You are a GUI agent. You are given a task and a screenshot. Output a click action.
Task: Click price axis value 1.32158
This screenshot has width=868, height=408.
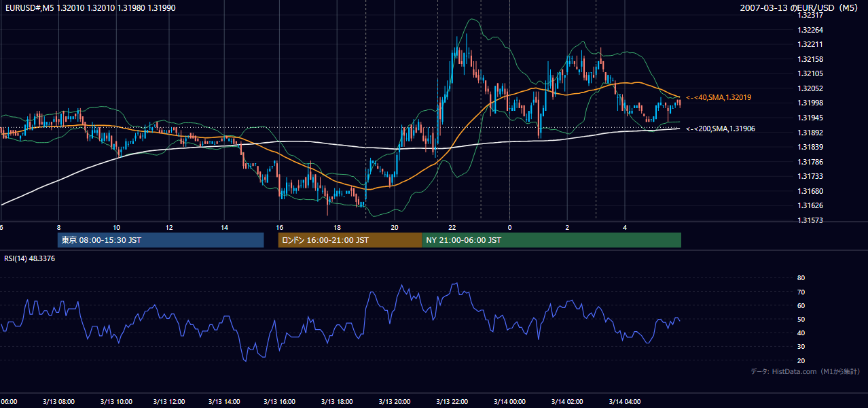(x=812, y=59)
